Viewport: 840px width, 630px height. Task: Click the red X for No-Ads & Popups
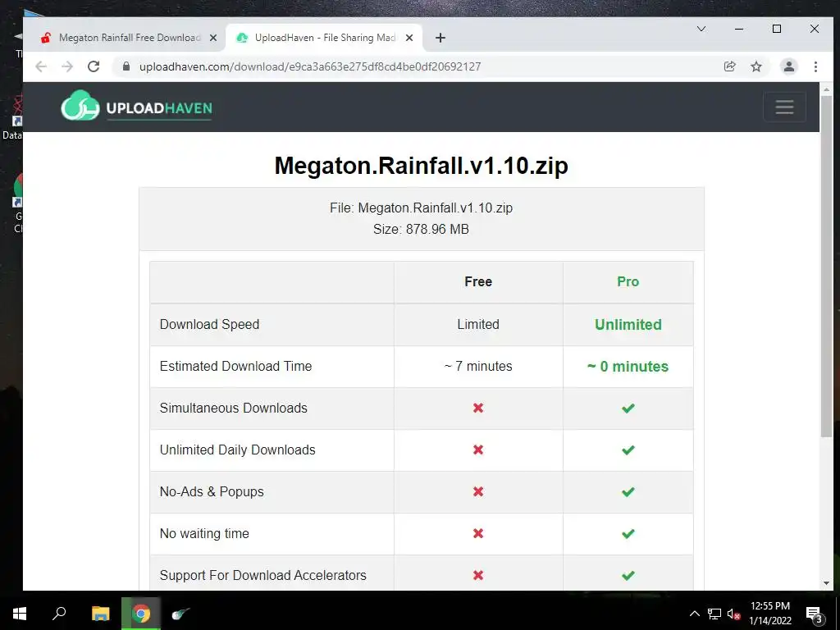coord(478,492)
